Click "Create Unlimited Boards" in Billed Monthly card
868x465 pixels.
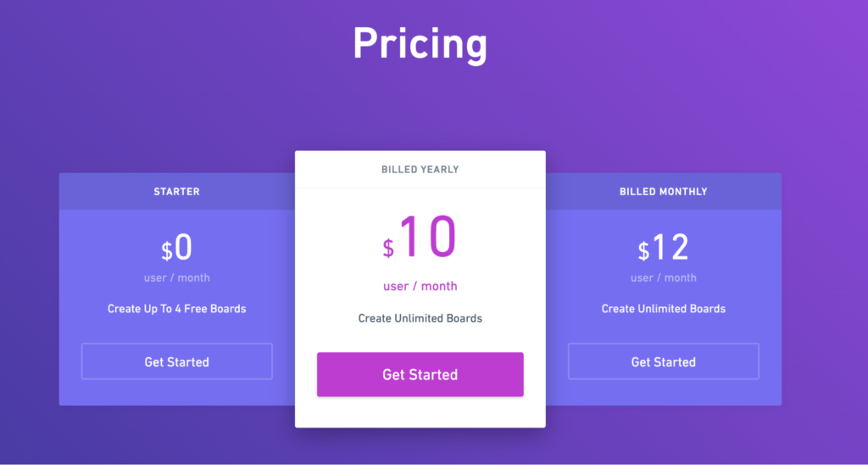(663, 309)
